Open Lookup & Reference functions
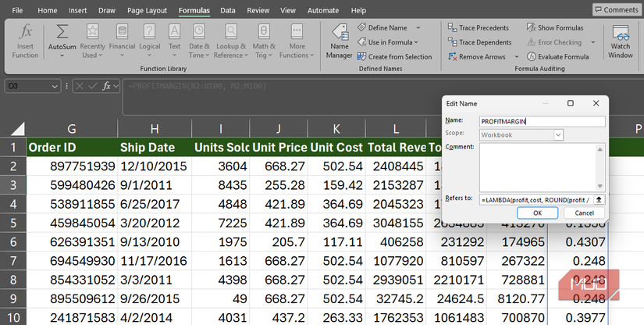Image resolution: width=644 pixels, height=325 pixels. coord(231,41)
